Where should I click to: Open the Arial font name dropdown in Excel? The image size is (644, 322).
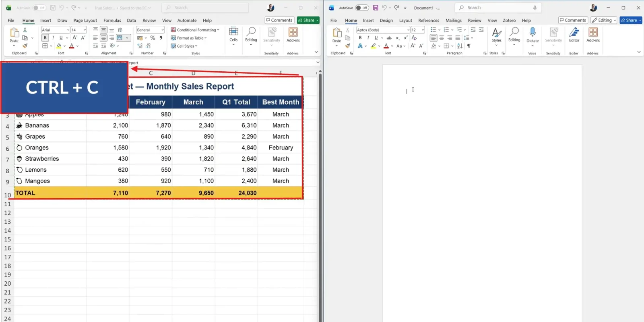[68, 30]
